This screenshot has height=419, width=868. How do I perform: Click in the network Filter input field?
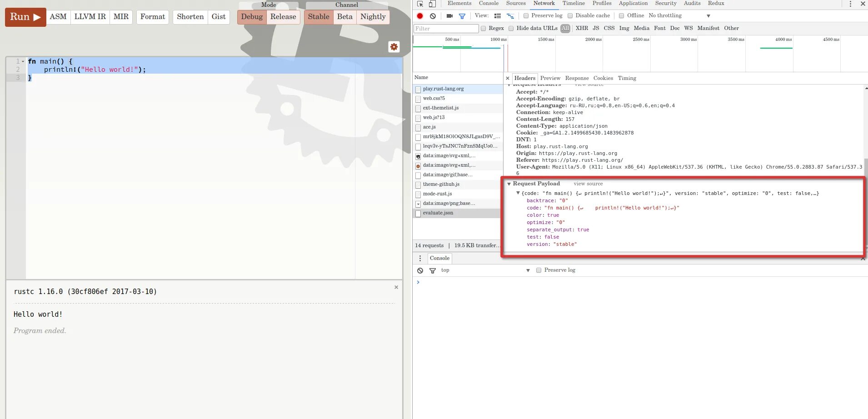tap(446, 29)
